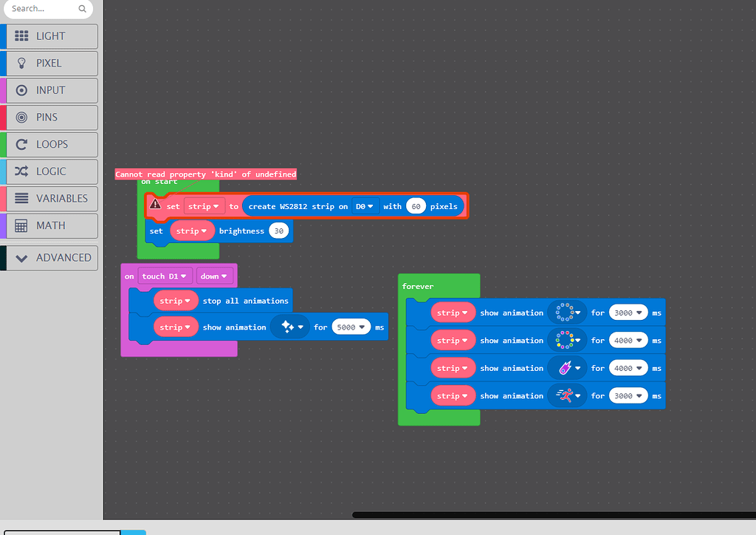
Task: Open strip dropdown in first forever animation
Action: [x=453, y=313]
